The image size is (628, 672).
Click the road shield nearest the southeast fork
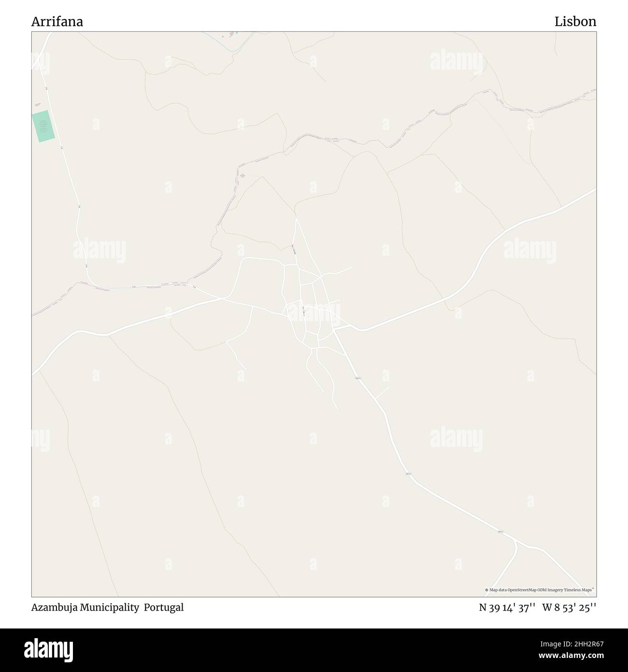coord(501,532)
